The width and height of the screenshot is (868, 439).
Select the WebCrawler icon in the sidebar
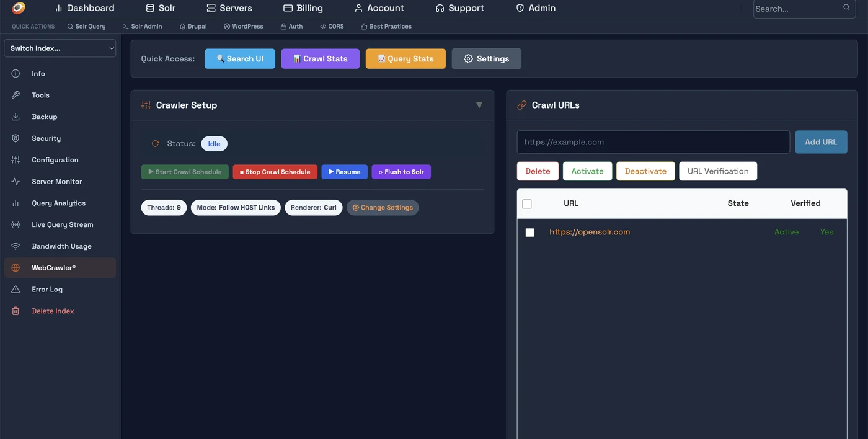[x=15, y=267]
